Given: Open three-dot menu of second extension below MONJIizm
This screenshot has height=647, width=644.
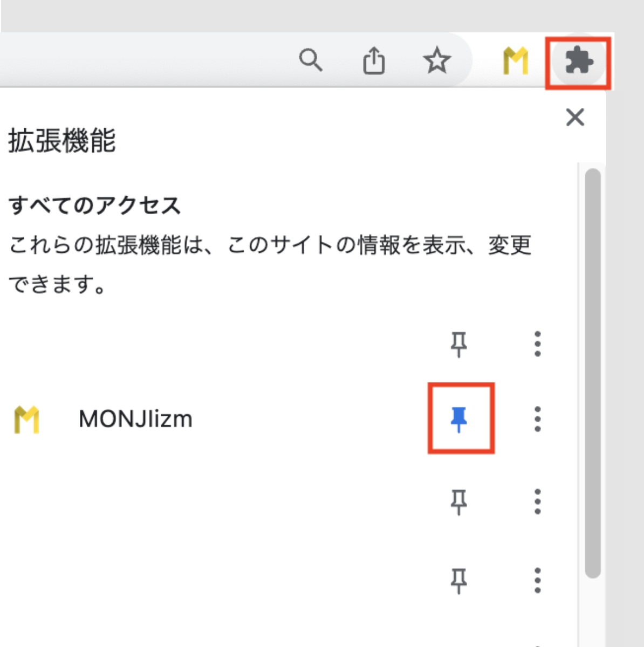Looking at the screenshot, I should pyautogui.click(x=537, y=580).
